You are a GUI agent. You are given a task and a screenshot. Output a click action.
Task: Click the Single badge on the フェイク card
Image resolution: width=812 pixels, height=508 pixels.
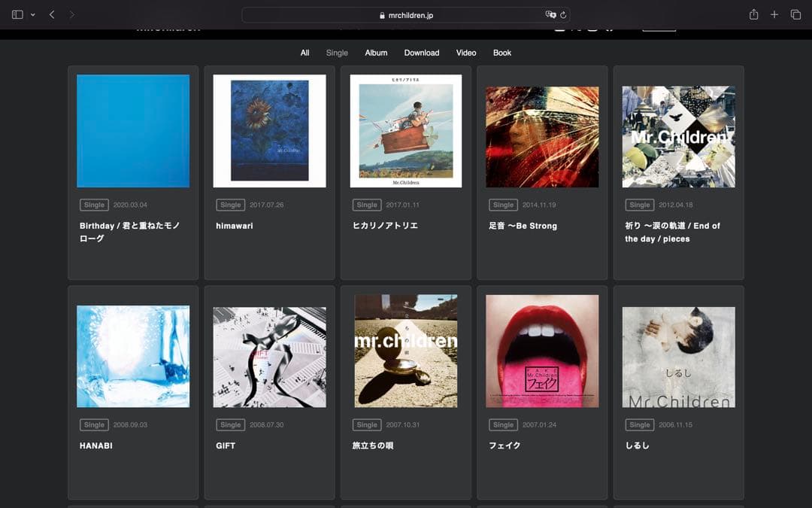[x=503, y=424]
